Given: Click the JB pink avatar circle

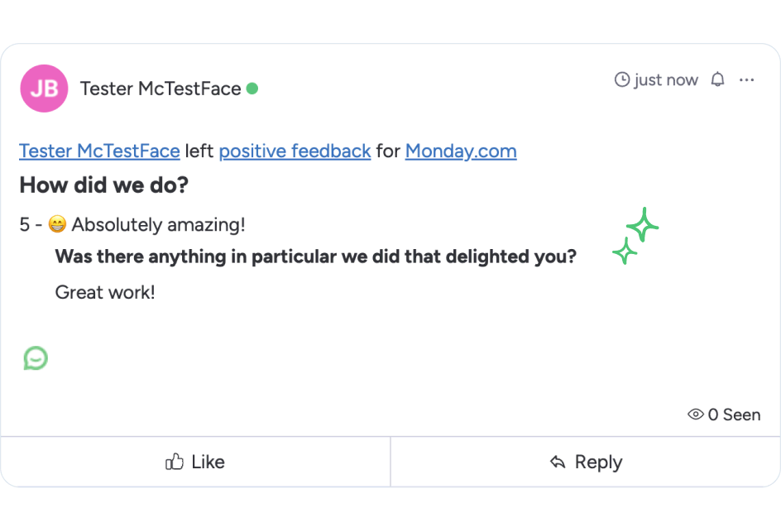Looking at the screenshot, I should click(45, 89).
